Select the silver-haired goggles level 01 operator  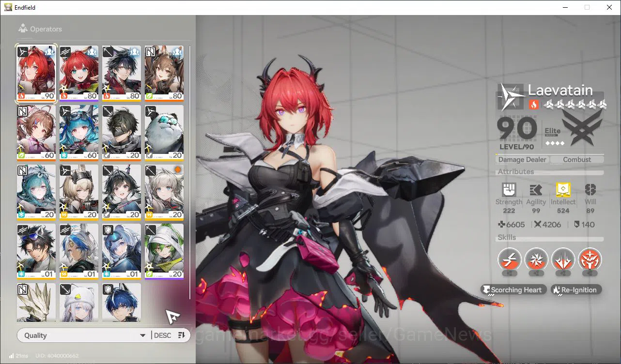point(122,252)
